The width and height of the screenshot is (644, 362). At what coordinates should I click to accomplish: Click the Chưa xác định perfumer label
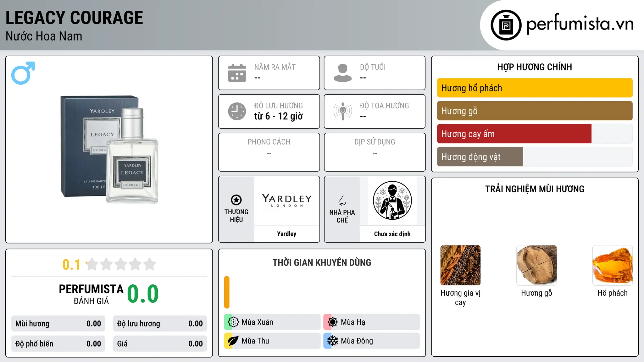[392, 234]
